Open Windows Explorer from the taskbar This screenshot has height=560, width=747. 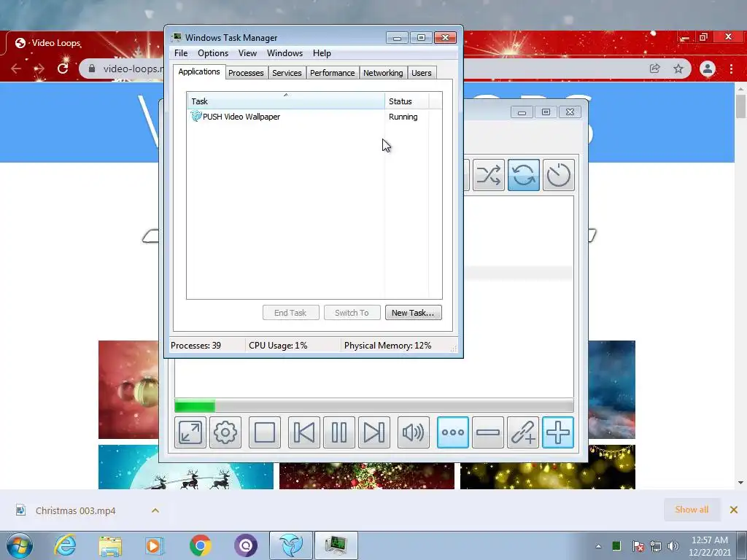pos(110,545)
